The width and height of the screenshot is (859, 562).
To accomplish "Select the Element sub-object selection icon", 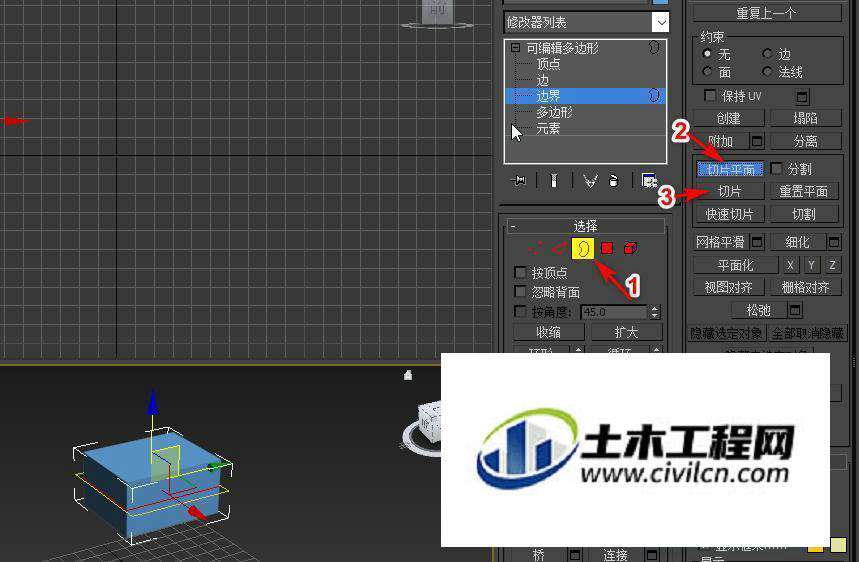I will point(630,249).
